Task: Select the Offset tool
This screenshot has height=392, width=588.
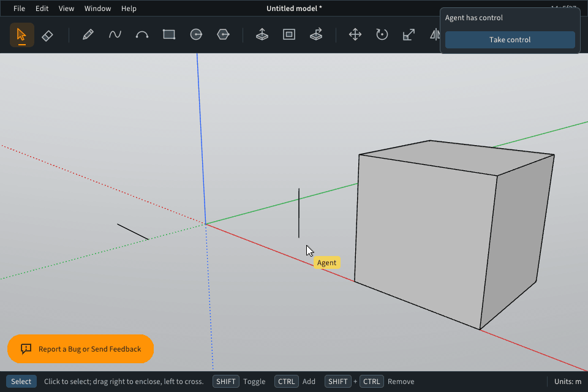Action: tap(288, 35)
